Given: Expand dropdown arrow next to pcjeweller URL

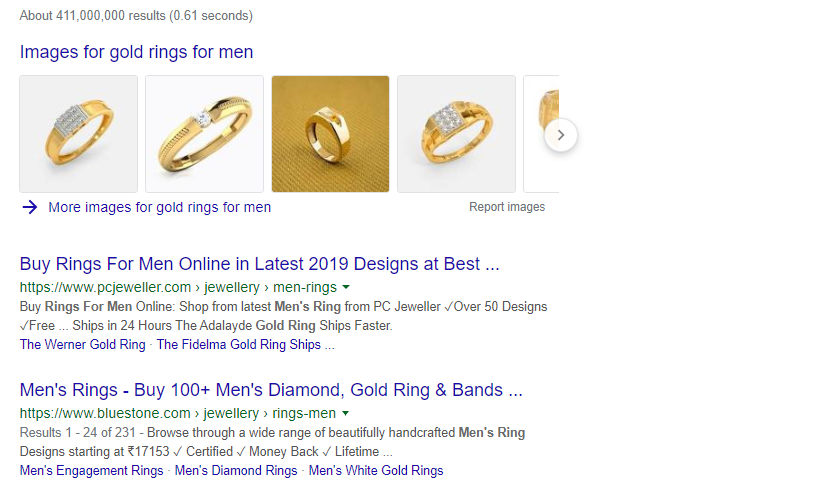Looking at the screenshot, I should coord(346,288).
